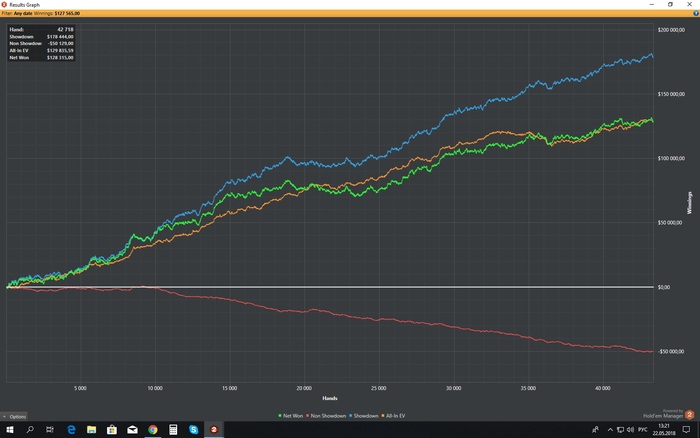Screen dimensions: 700x438
Task: Switch to Google Chrome on taskbar
Action: coord(153,430)
